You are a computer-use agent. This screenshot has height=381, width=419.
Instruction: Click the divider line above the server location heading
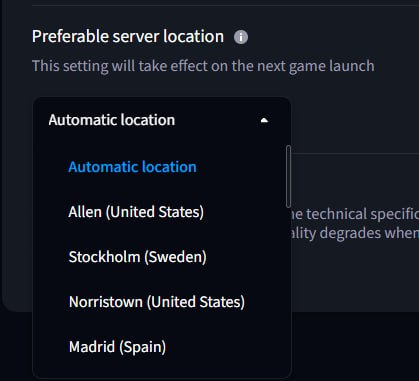point(225,5)
